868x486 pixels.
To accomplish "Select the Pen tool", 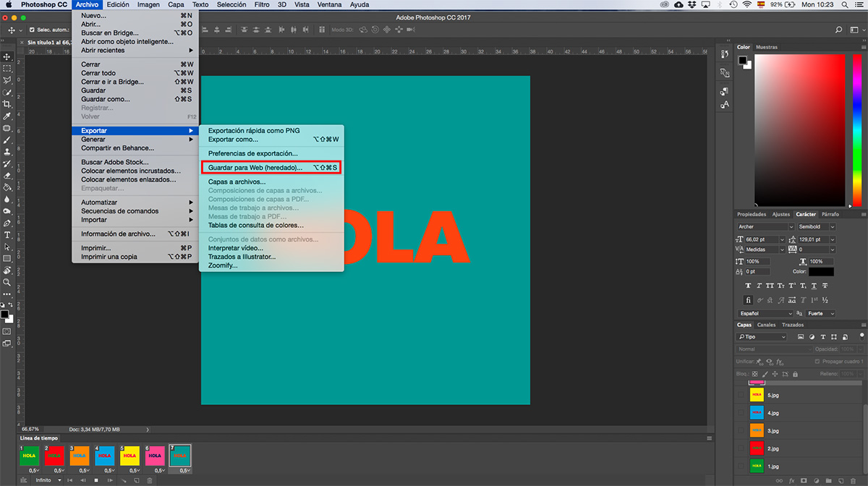I will coord(7,223).
